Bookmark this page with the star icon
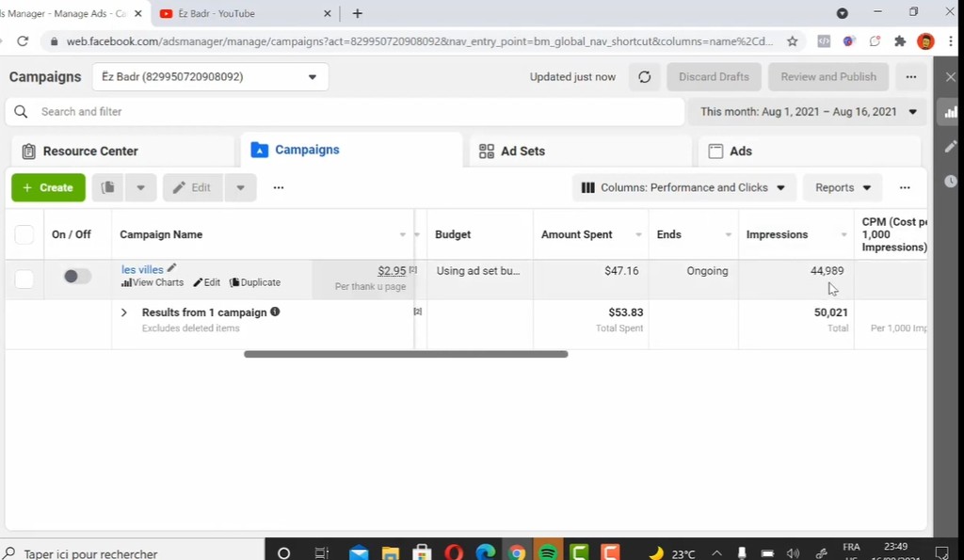 pyautogui.click(x=792, y=41)
